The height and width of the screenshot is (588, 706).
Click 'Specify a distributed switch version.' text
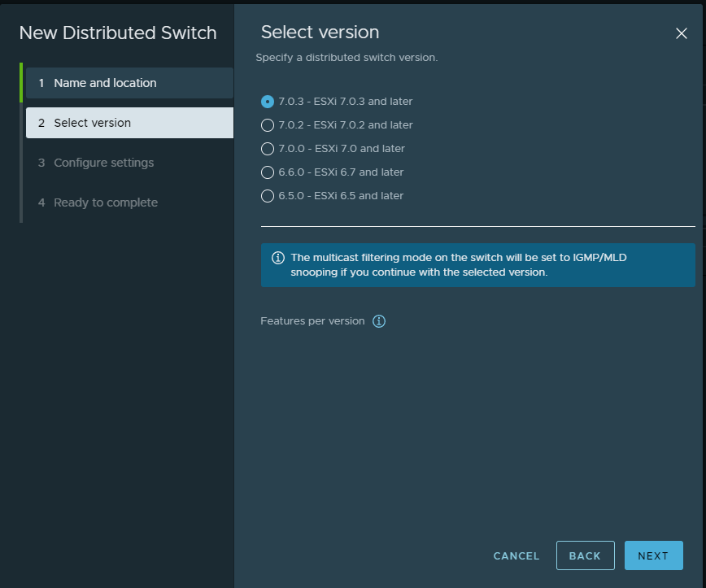click(x=346, y=58)
